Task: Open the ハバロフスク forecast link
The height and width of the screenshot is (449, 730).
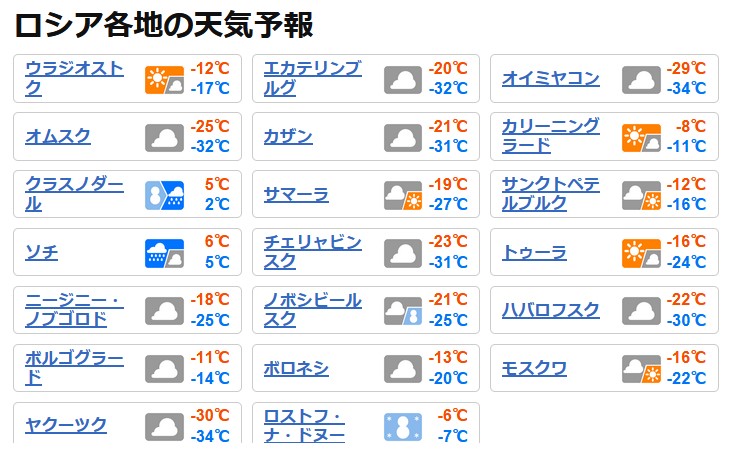Action: pyautogui.click(x=550, y=311)
